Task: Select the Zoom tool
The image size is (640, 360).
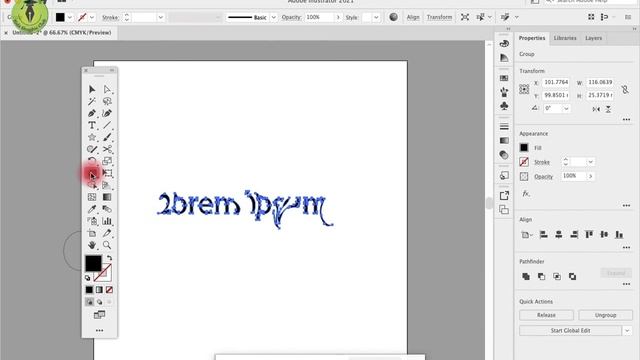Action: tap(107, 245)
